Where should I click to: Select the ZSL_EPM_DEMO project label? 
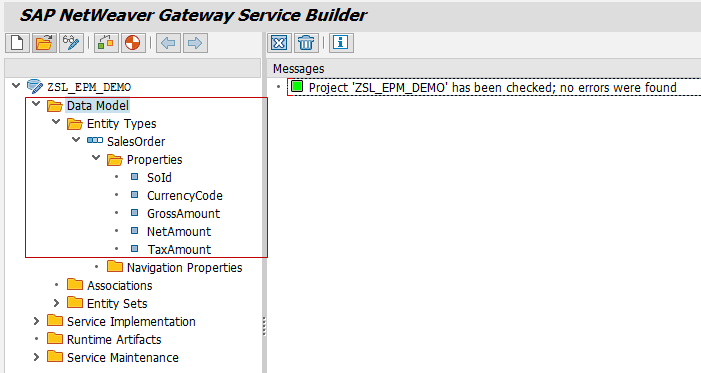coord(89,87)
